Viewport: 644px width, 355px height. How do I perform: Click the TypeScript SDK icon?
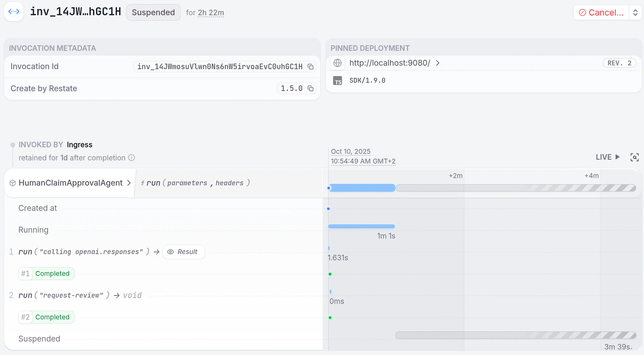[338, 81]
